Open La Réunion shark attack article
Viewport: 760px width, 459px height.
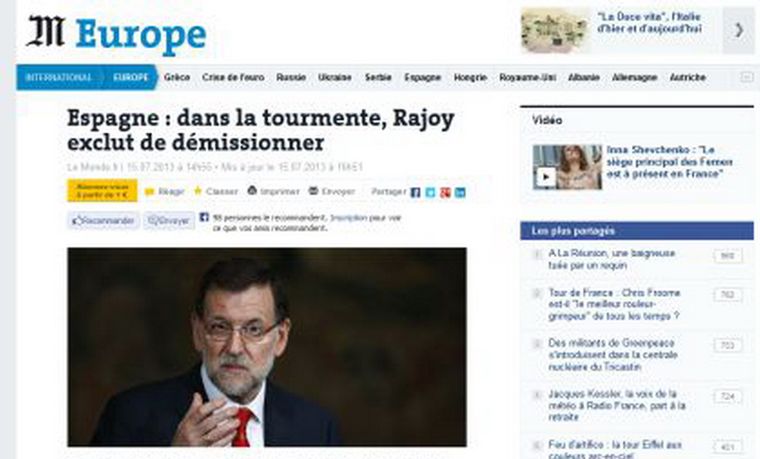coord(612,259)
